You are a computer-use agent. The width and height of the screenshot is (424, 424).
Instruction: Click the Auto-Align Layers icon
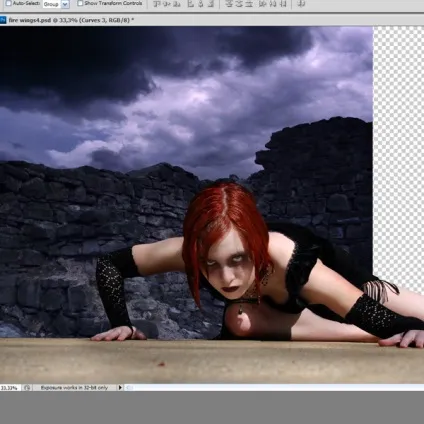click(x=301, y=4)
